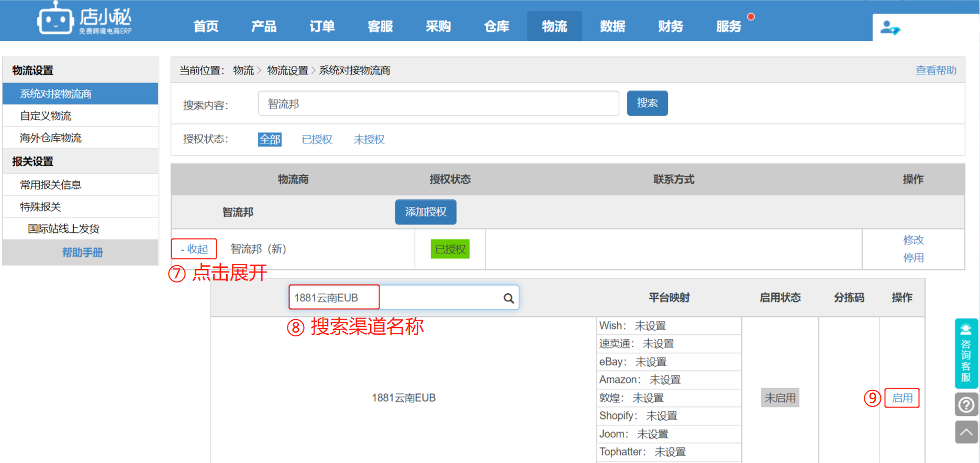Image resolution: width=980 pixels, height=463 pixels.
Task: Click the search magnifier icon in channel field
Action: click(508, 298)
